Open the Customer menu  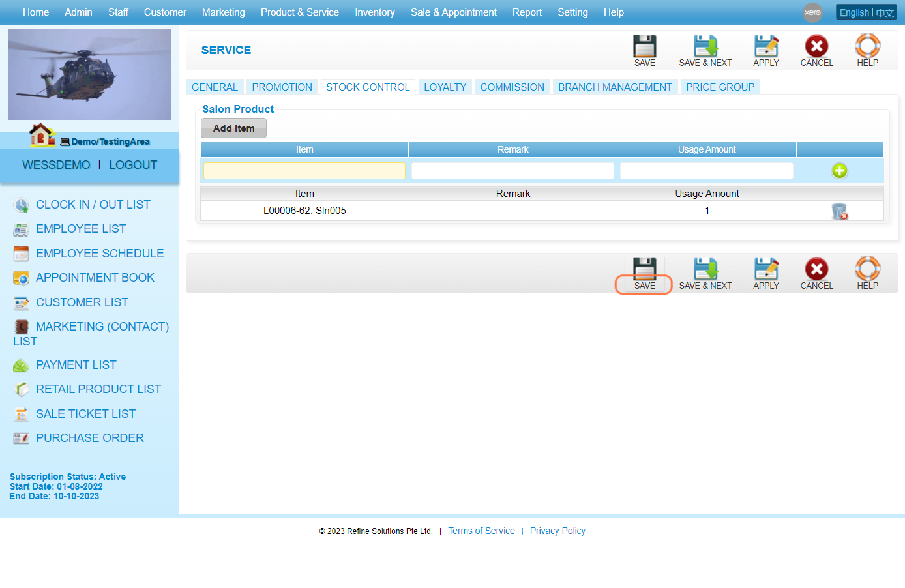[165, 12]
